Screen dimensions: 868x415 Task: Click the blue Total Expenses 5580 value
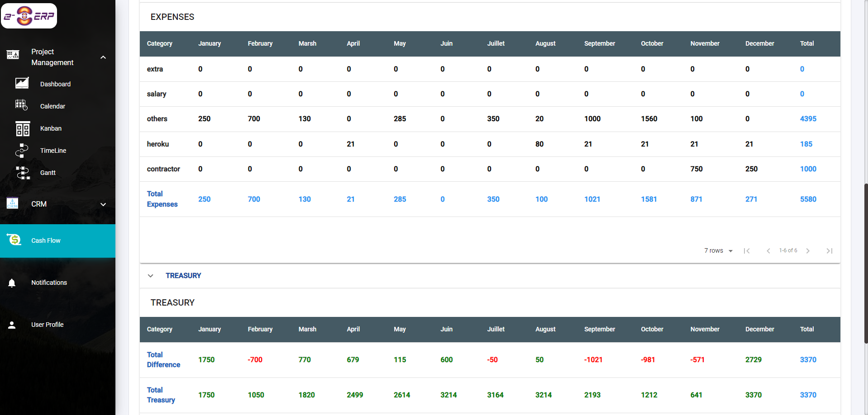point(808,199)
